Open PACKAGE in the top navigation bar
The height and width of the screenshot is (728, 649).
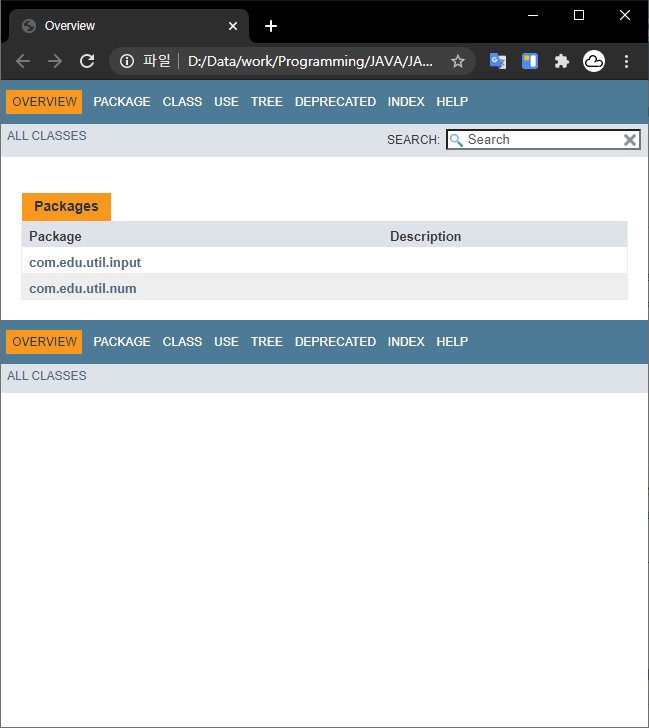click(x=122, y=102)
